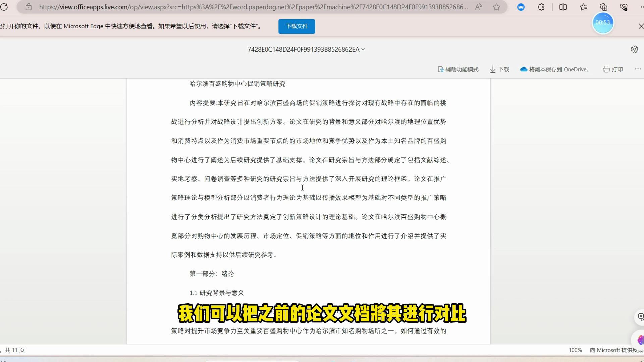The height and width of the screenshot is (362, 644).
Task: Click the favorites star icon
Action: (496, 7)
